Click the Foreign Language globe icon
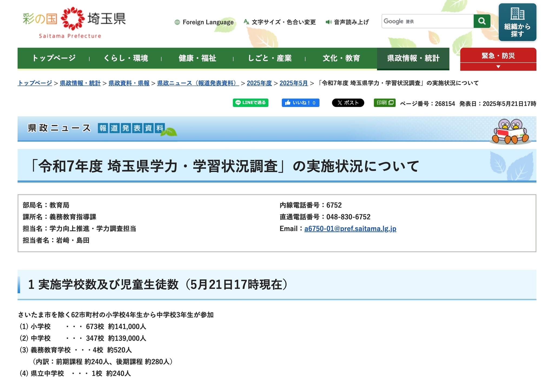The image size is (554, 392). click(177, 22)
